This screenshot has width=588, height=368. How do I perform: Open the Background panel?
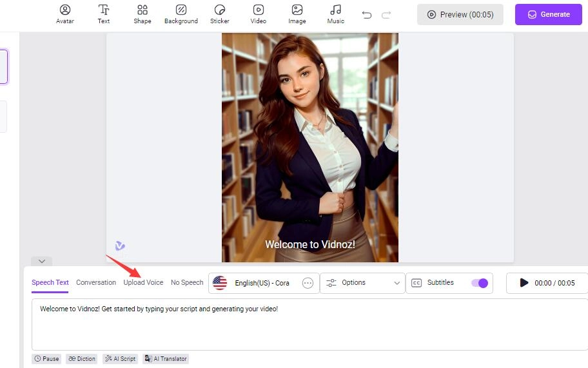tap(181, 14)
